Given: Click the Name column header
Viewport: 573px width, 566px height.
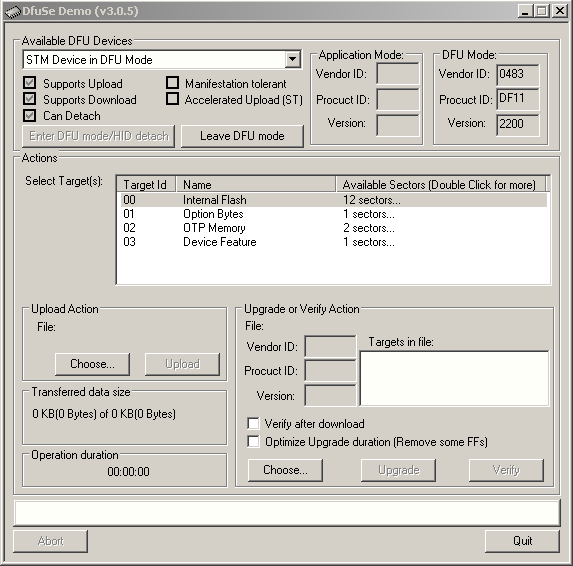Looking at the screenshot, I should tap(256, 185).
